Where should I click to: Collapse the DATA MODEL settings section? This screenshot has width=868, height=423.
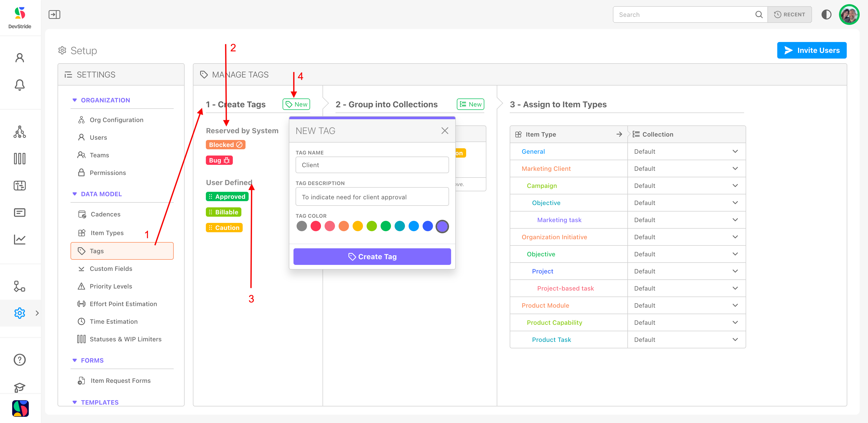75,194
